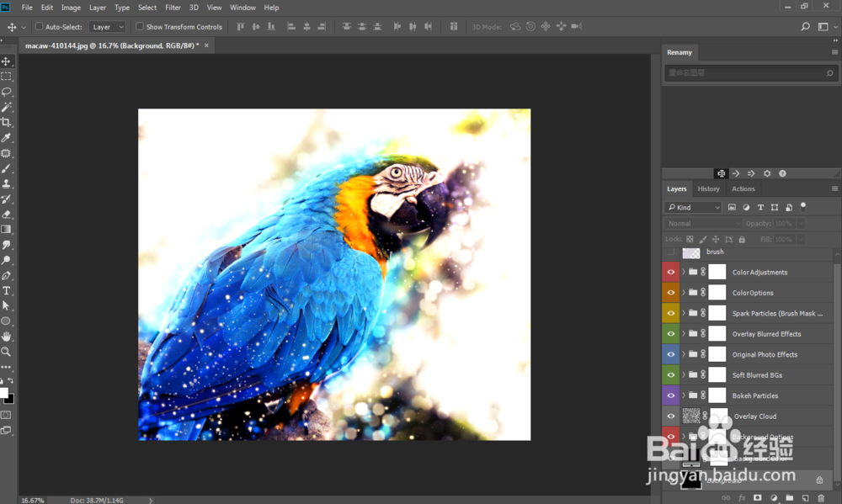Expand the Color Options group
The image size is (842, 504).
(684, 293)
